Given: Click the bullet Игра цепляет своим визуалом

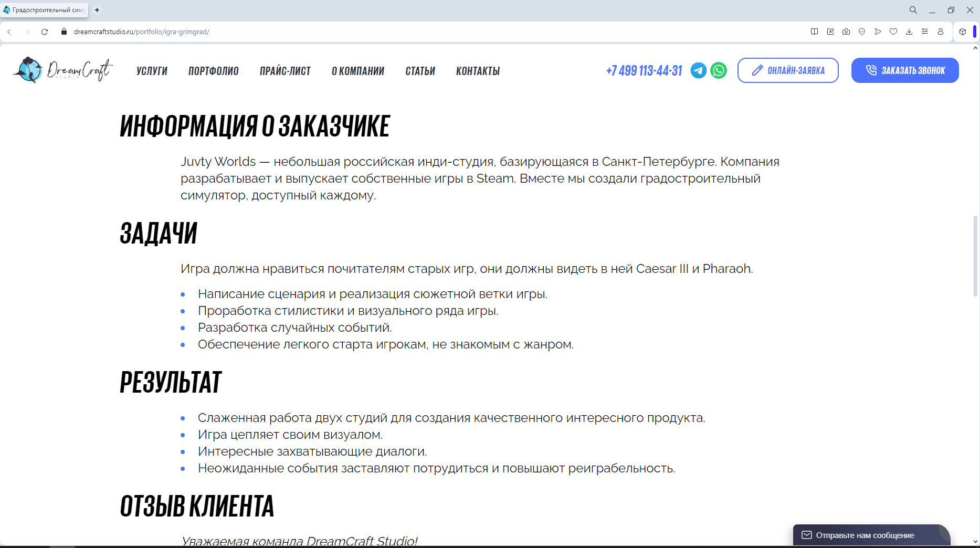Looking at the screenshot, I should (290, 435).
